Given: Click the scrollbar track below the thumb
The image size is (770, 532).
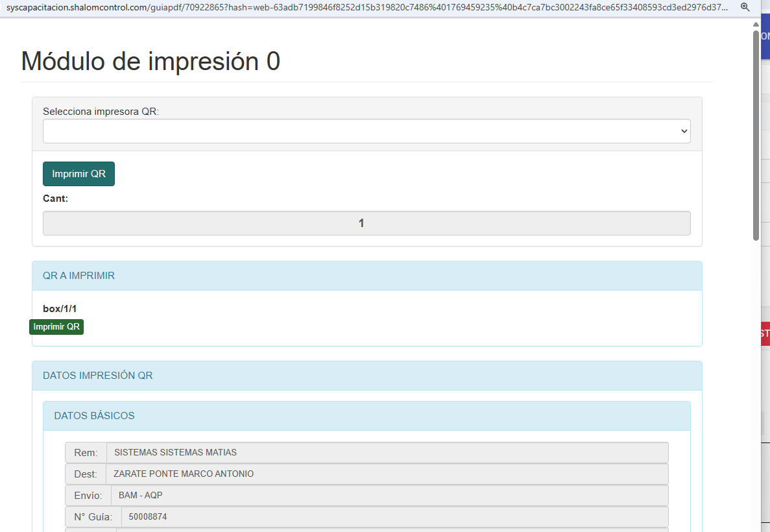Looking at the screenshot, I should (x=756, y=389).
